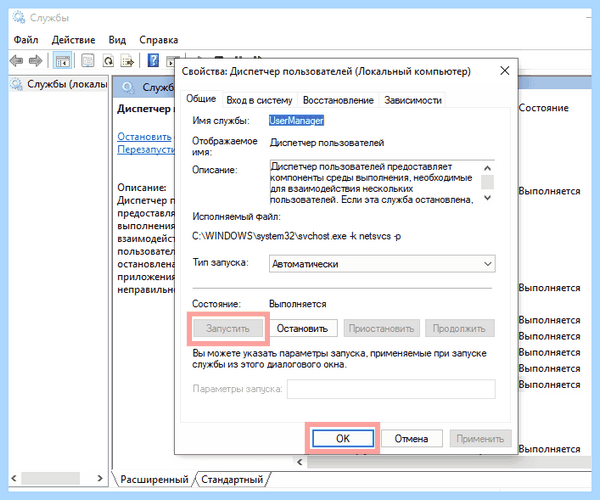Click the Выполняется status value in dialog
600x500 pixels.
297,304
